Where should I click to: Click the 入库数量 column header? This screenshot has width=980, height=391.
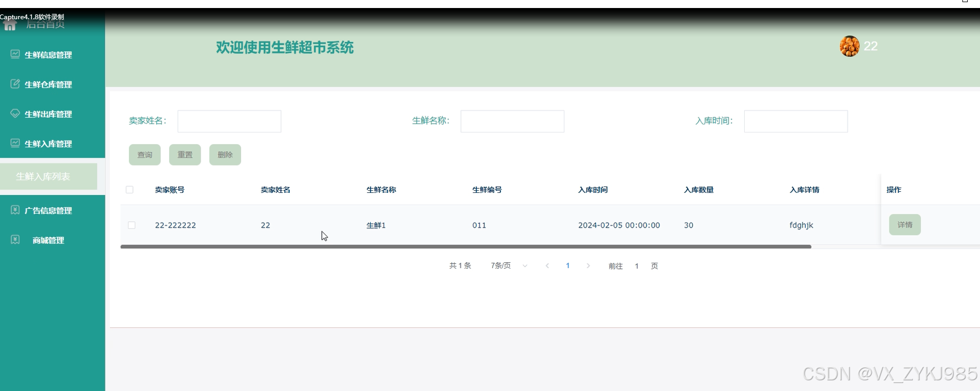click(x=698, y=190)
